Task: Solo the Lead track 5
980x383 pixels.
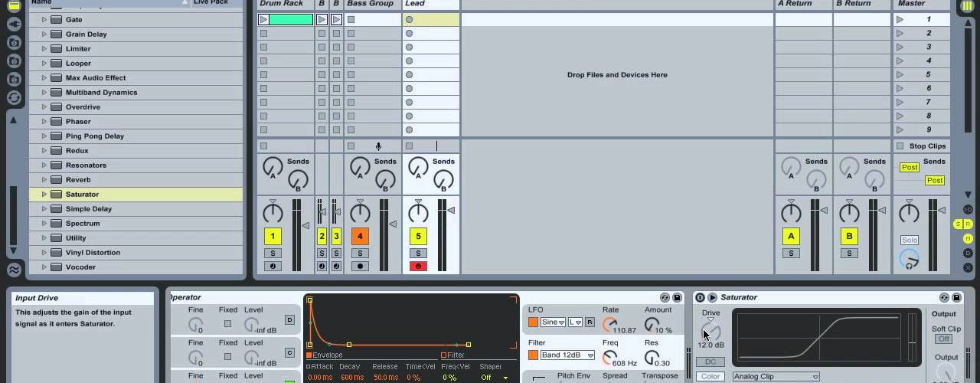Action: 418,253
